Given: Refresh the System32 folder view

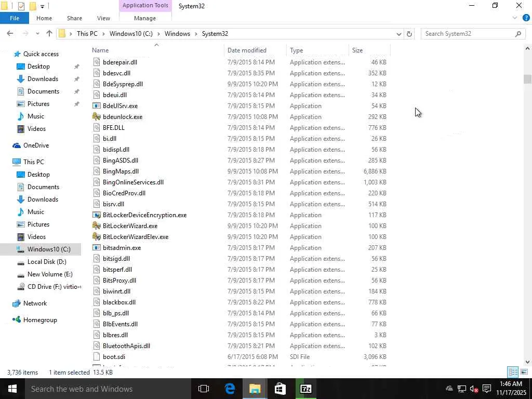Looking at the screenshot, I should (x=409, y=34).
